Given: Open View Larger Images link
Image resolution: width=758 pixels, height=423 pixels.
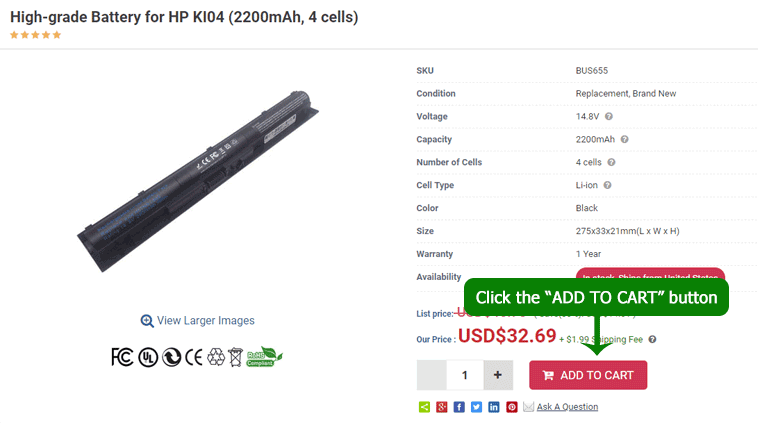Looking at the screenshot, I should coord(197,321).
